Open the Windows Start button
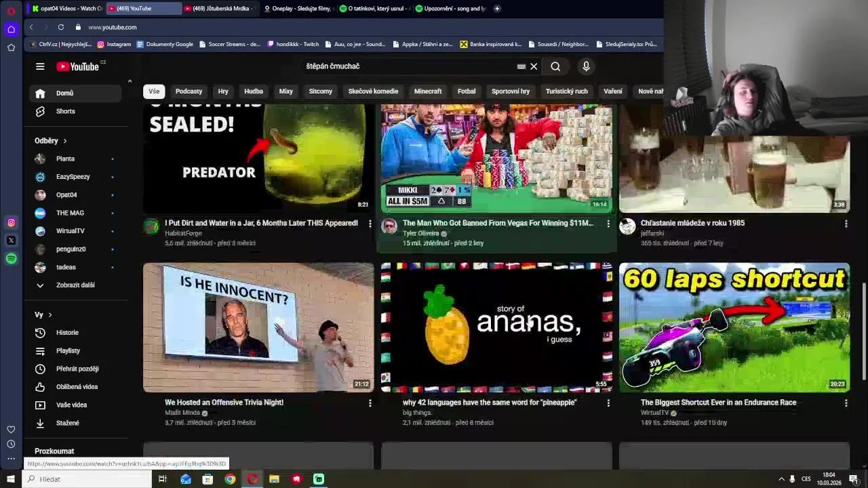The height and width of the screenshot is (488, 868). point(10,479)
